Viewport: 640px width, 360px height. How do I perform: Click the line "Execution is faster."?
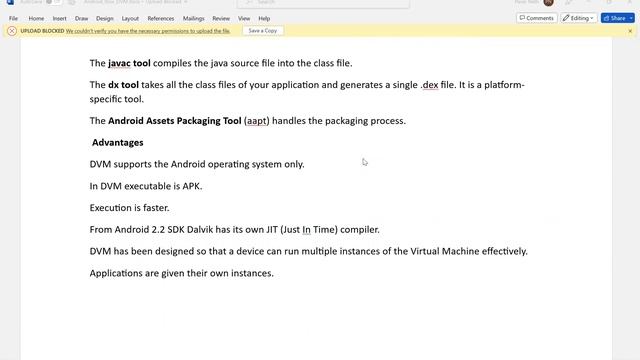[x=129, y=208]
